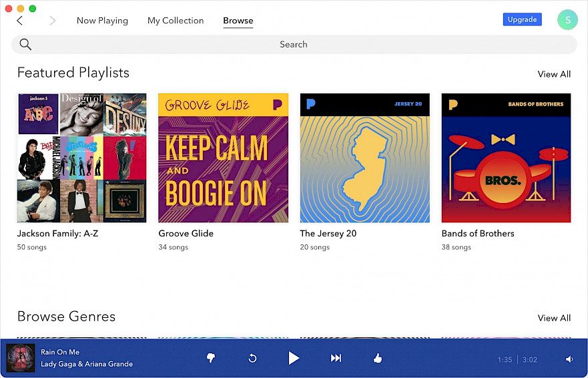Viewport: 588px width, 378px height.
Task: Skip to the next track
Action: coord(336,359)
